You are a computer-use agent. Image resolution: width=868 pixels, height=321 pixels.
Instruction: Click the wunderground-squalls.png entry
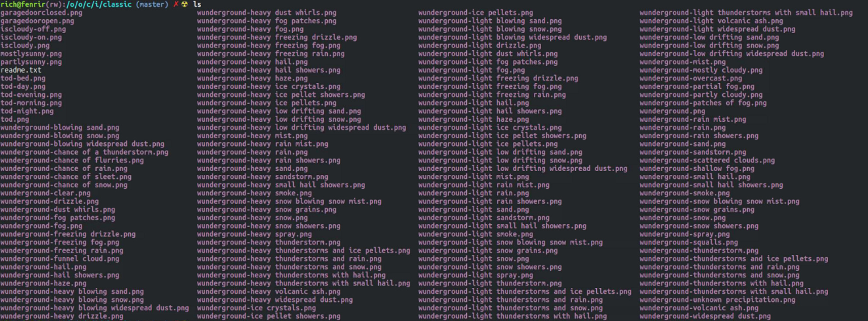689,243
